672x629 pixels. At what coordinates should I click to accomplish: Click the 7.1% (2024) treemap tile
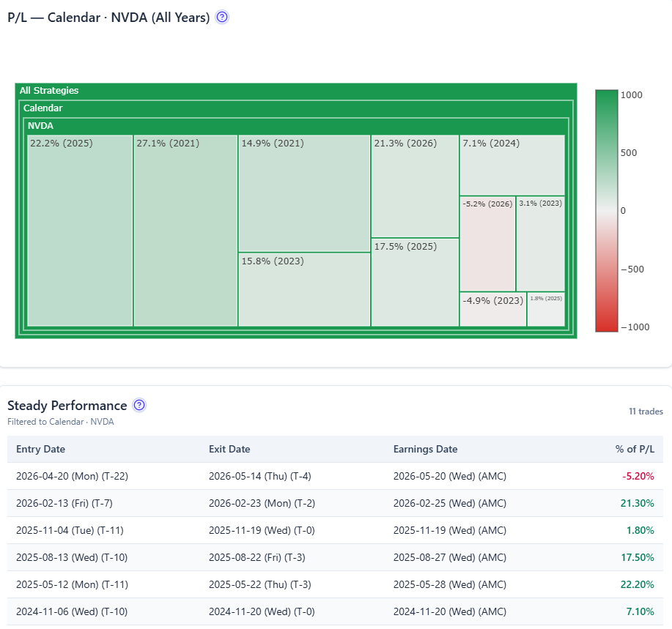[512, 165]
